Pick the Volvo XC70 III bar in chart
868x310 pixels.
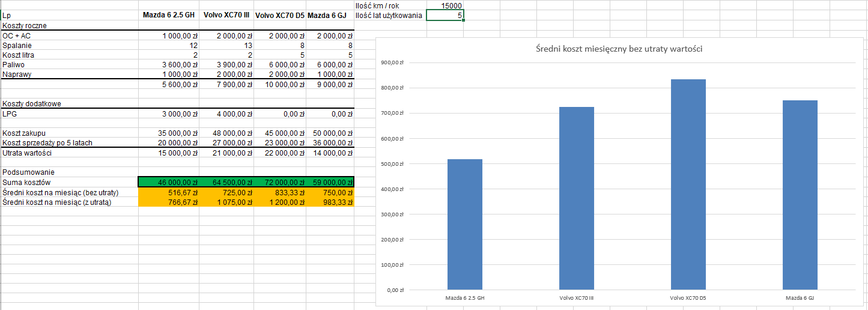coord(576,198)
